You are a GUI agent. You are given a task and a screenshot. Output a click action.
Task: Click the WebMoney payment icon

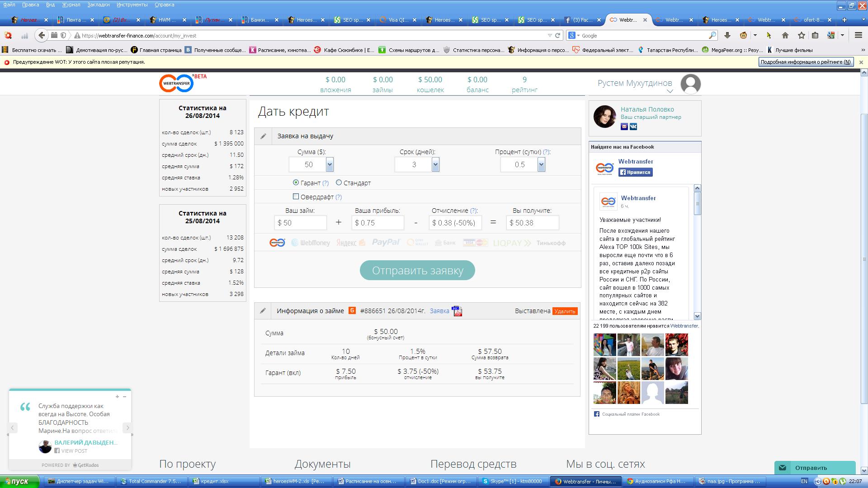(x=311, y=243)
